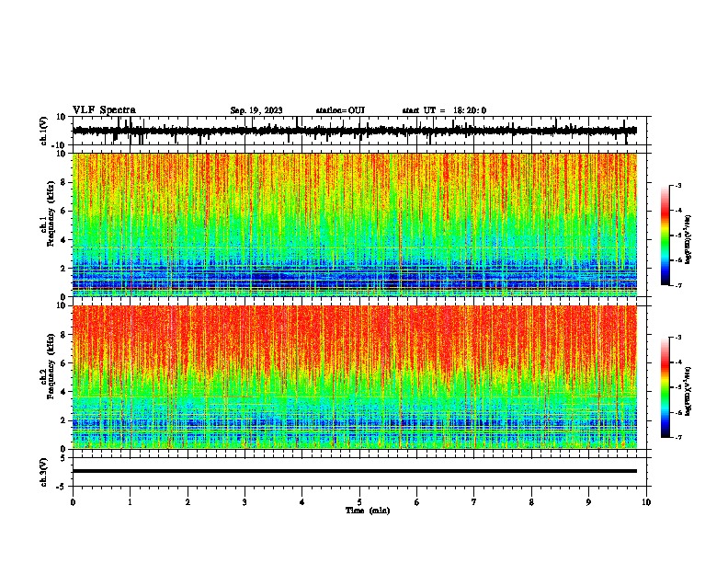Click the ch.1 colorbar legend label text
Image resolution: width=728 pixels, height=563 pixels.
point(688,239)
